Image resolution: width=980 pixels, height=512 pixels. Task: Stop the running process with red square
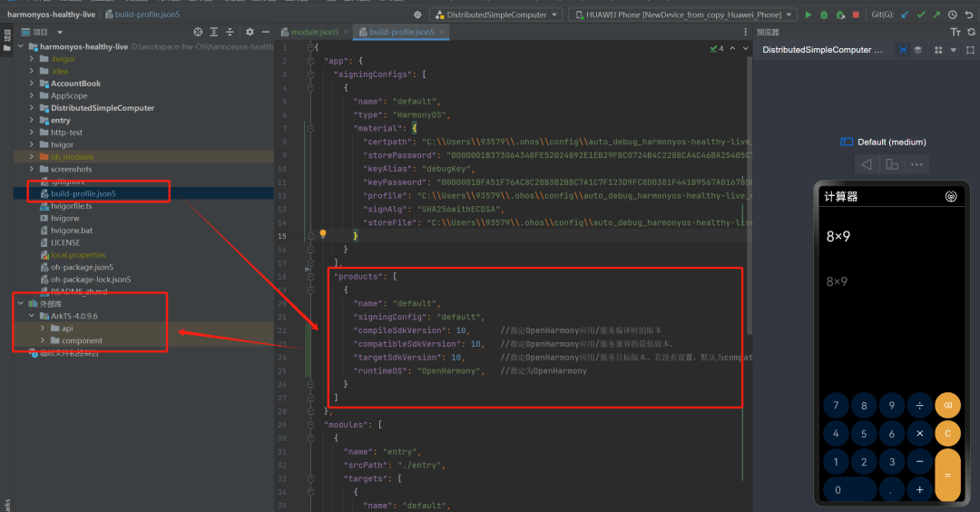tap(856, 15)
